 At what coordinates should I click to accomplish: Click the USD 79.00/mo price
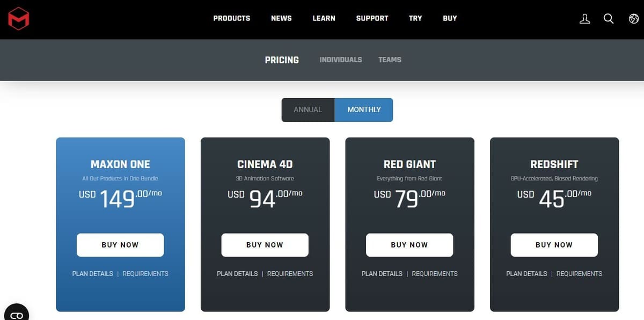click(409, 198)
